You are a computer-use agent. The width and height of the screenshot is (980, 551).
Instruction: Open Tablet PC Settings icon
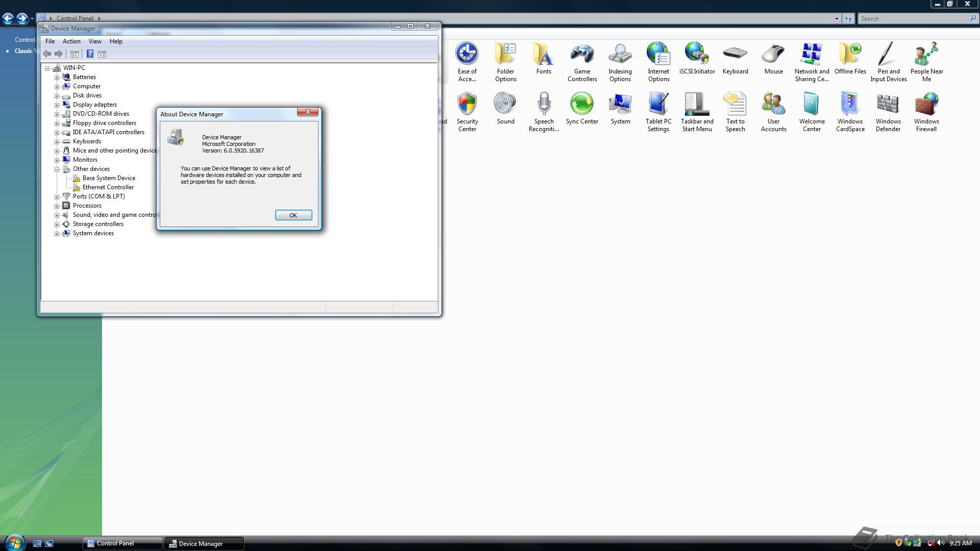(658, 112)
